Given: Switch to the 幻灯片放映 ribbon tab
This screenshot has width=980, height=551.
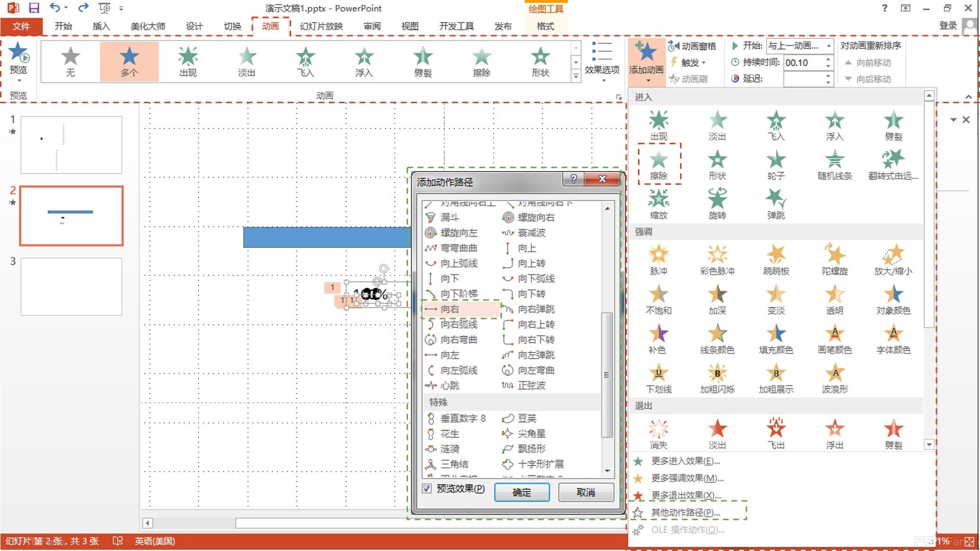Looking at the screenshot, I should [321, 26].
